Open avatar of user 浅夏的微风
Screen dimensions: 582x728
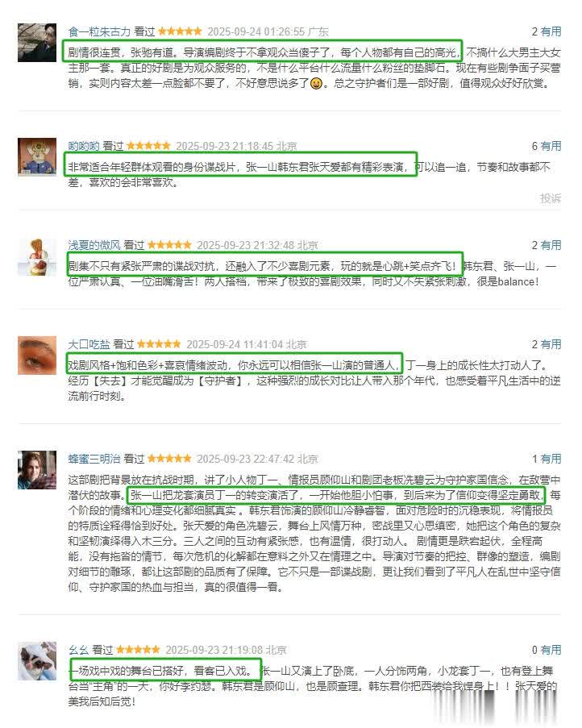(x=37, y=256)
